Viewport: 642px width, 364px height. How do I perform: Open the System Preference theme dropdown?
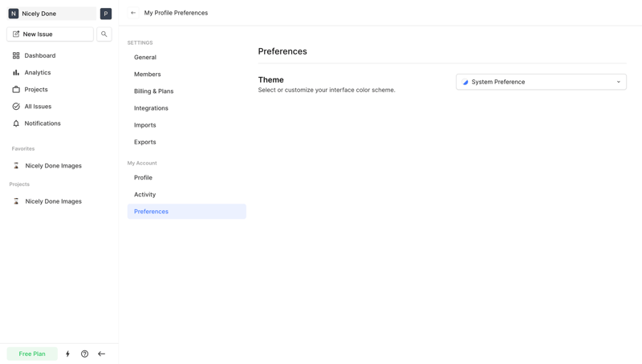(541, 82)
